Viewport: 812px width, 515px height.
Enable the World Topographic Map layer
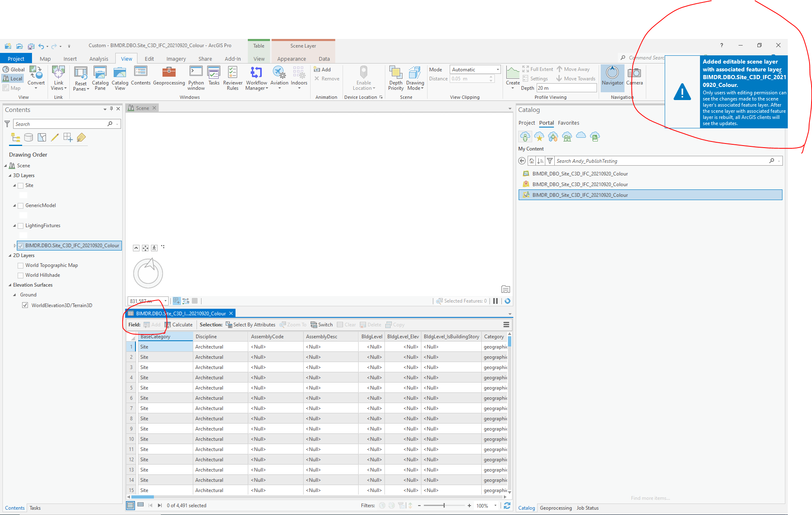click(x=21, y=266)
